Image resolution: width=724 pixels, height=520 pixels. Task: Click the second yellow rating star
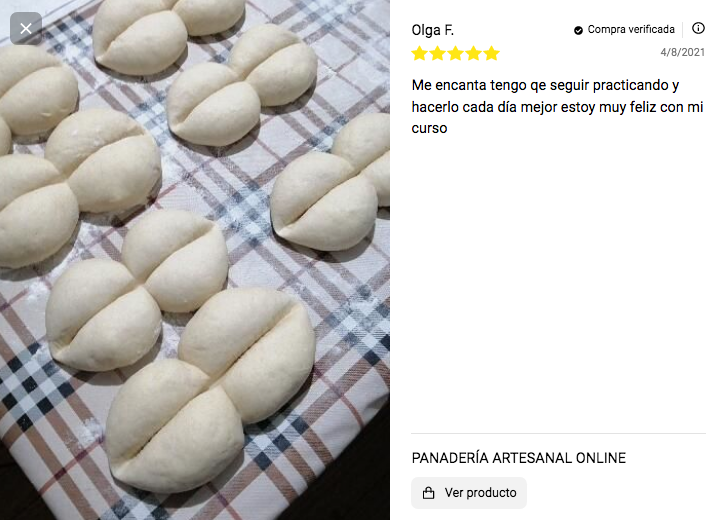coord(437,54)
